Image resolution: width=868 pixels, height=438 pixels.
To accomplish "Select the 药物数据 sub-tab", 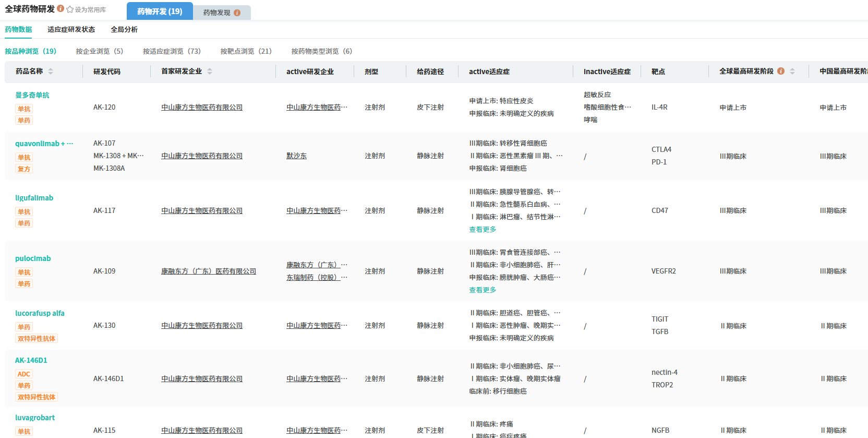I will point(18,29).
